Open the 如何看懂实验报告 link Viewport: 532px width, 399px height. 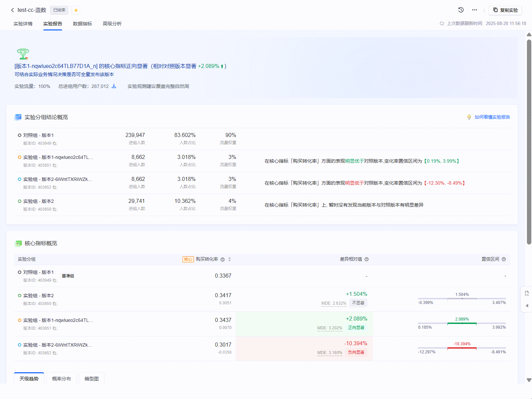(x=492, y=117)
